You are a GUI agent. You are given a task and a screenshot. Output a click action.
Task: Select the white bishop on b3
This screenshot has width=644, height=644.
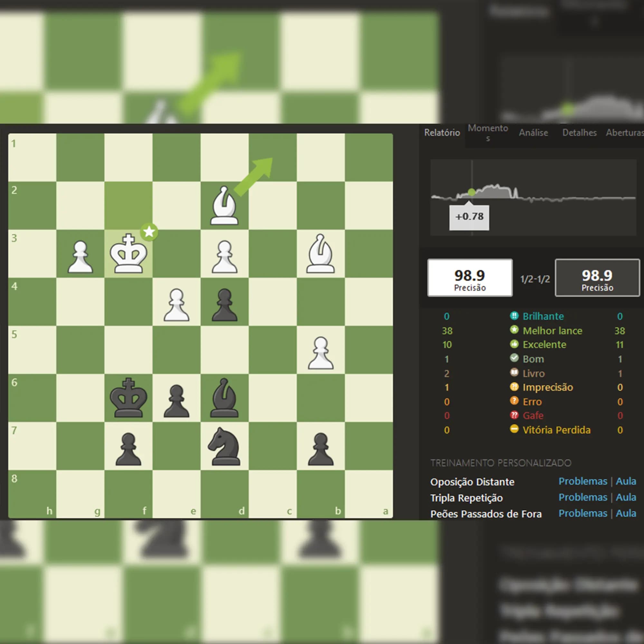coord(320,254)
